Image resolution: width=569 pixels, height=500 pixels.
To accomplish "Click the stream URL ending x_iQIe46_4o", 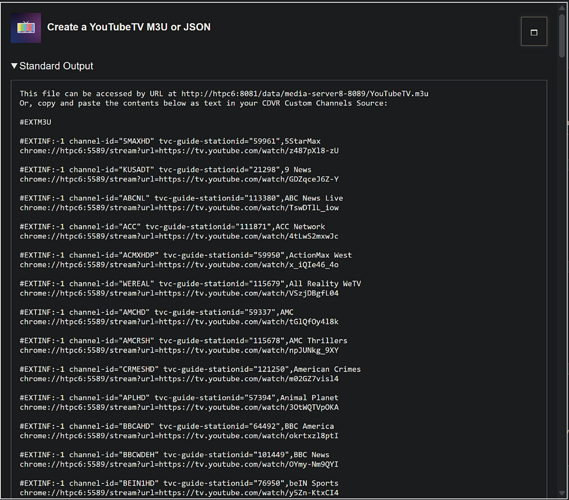I will [x=179, y=265].
